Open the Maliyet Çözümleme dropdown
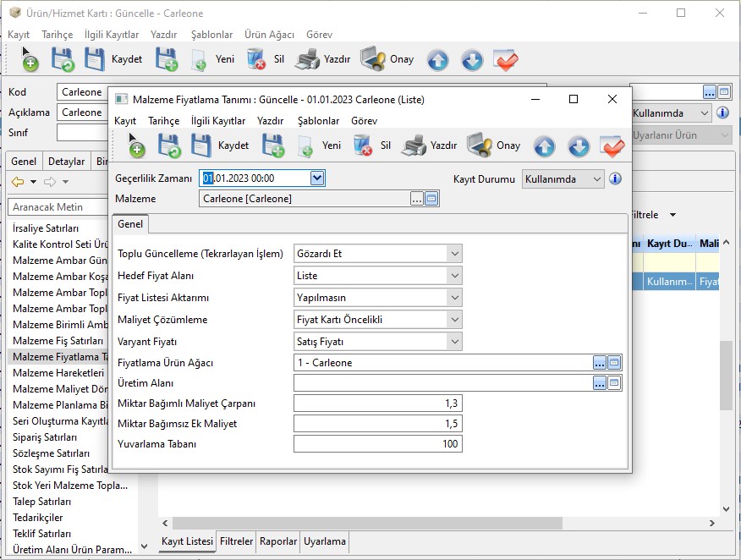Screen dimensions: 741x560 pyautogui.click(x=454, y=319)
